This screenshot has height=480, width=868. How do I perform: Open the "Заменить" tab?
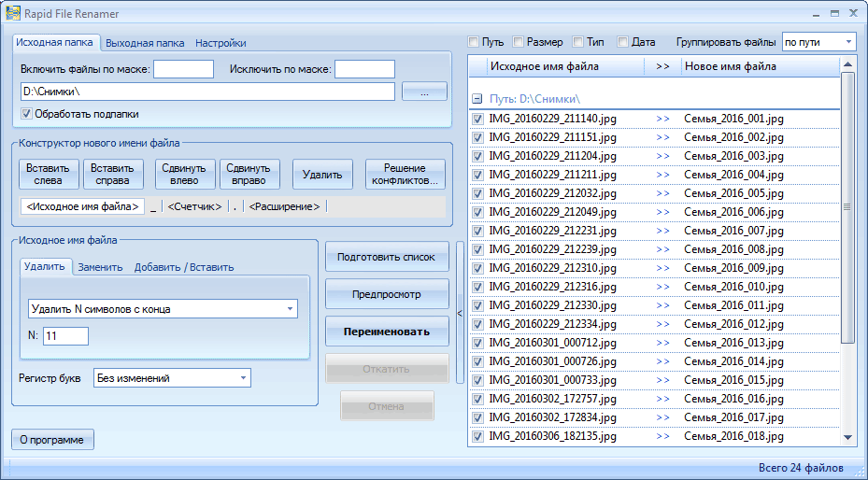100,267
